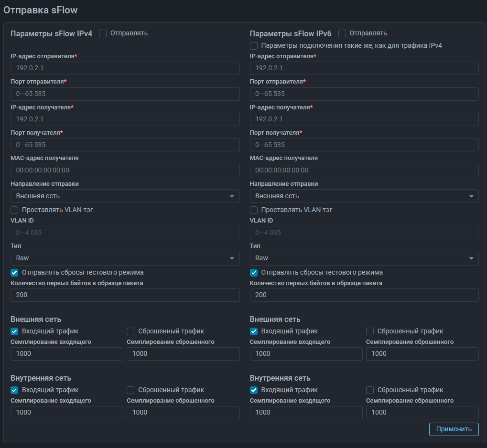Disable IPv6 internal network 'Входящий трафик' checkbox
Screen dimensions: 487x448
pyautogui.click(x=254, y=390)
